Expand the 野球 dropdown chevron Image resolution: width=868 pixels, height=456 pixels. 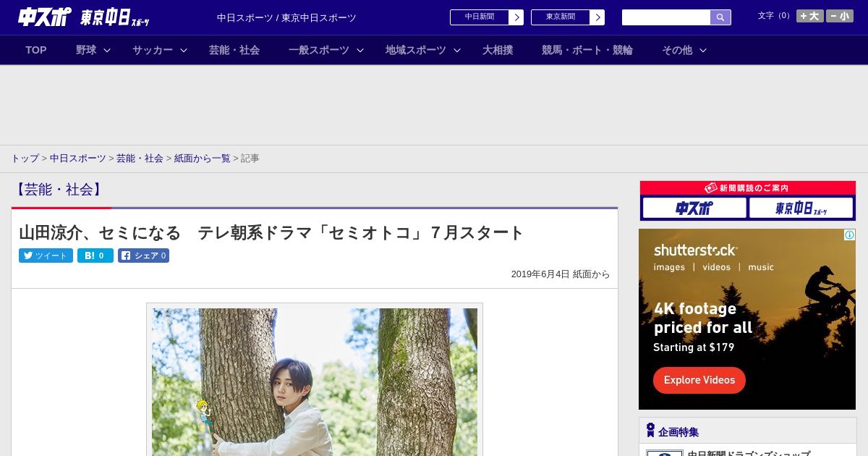click(107, 50)
